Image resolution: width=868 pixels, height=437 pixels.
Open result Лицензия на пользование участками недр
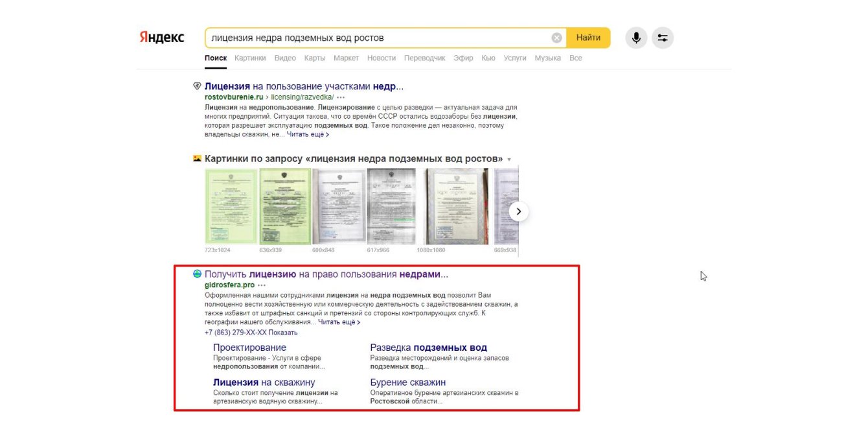click(x=304, y=86)
